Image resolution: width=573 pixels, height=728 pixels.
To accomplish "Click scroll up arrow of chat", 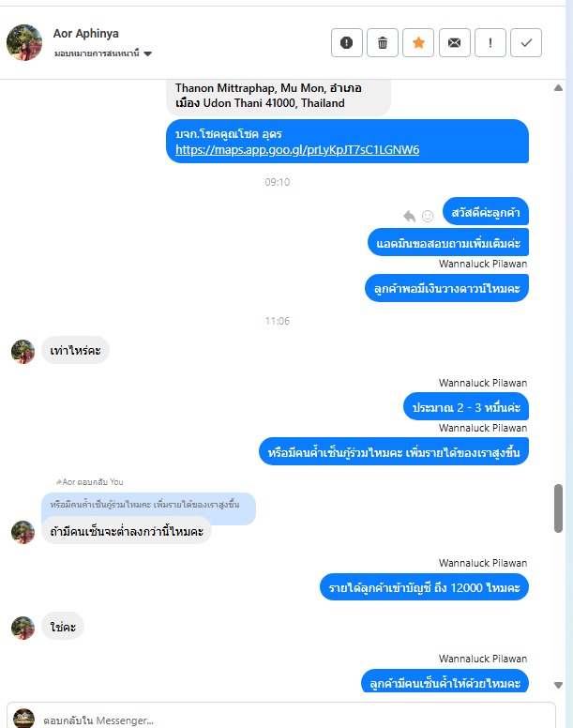I will 558,88.
